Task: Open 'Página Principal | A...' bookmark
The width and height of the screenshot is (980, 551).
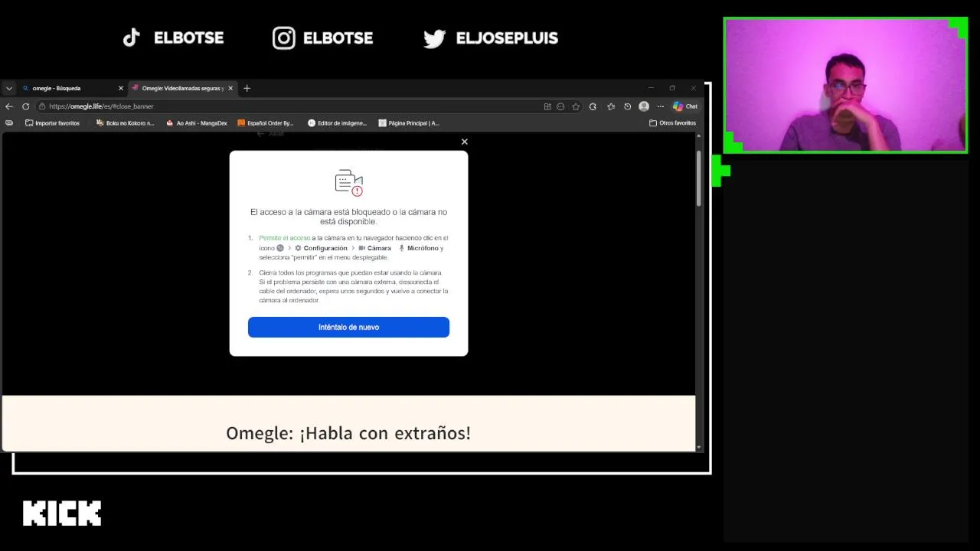Action: [409, 122]
